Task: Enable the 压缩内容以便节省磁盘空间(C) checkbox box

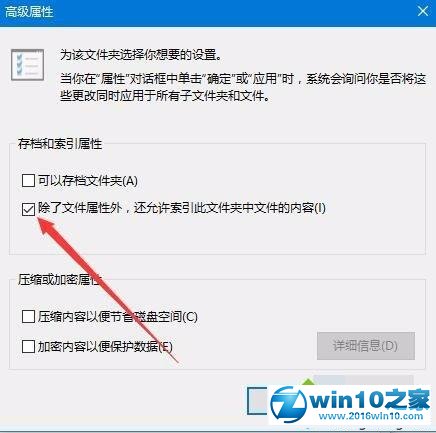Action: tap(28, 316)
